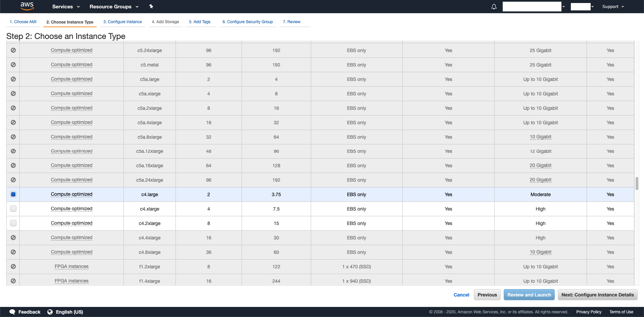This screenshot has height=317, width=644.
Task: Click Review and Launch
Action: tap(529, 295)
